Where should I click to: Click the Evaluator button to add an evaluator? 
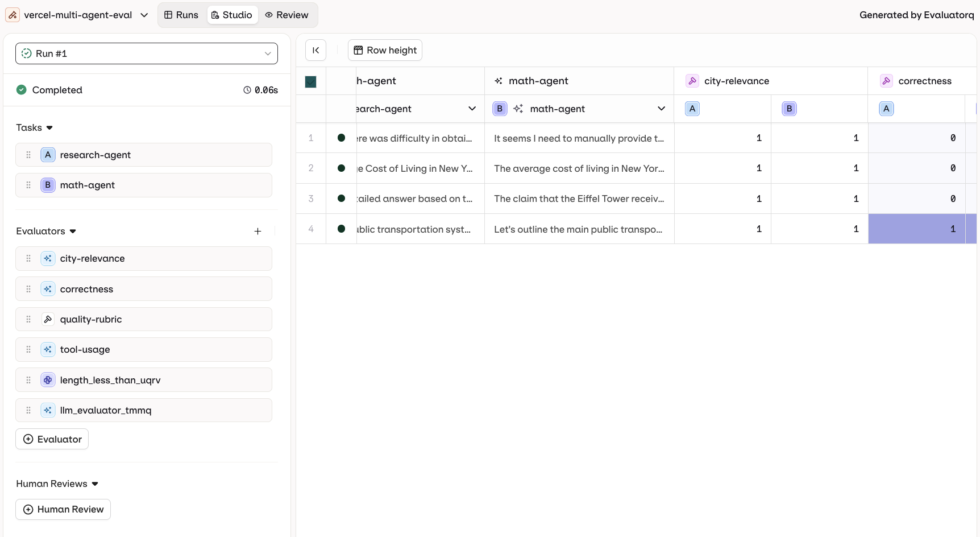pos(52,439)
